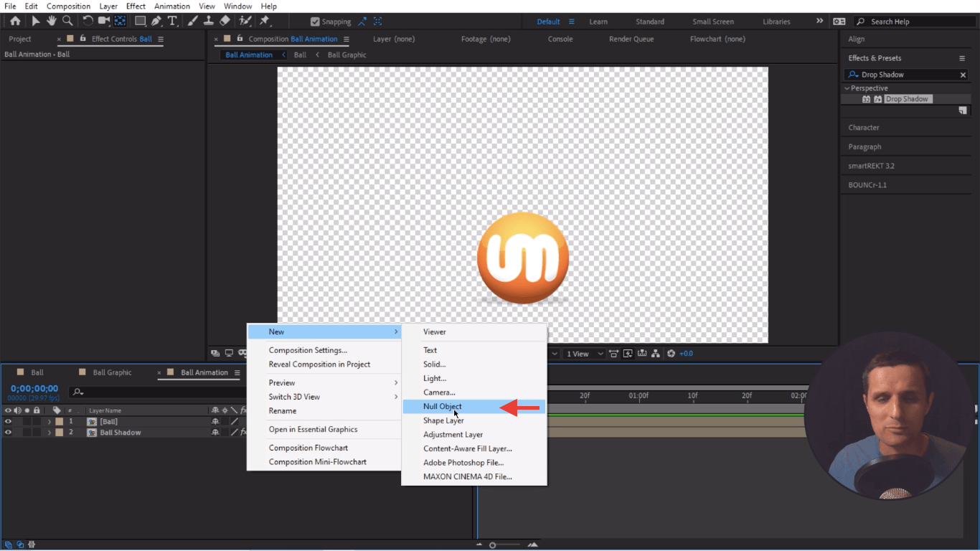Image resolution: width=980 pixels, height=551 pixels.
Task: Click the Reset Exposure icon
Action: coord(671,353)
